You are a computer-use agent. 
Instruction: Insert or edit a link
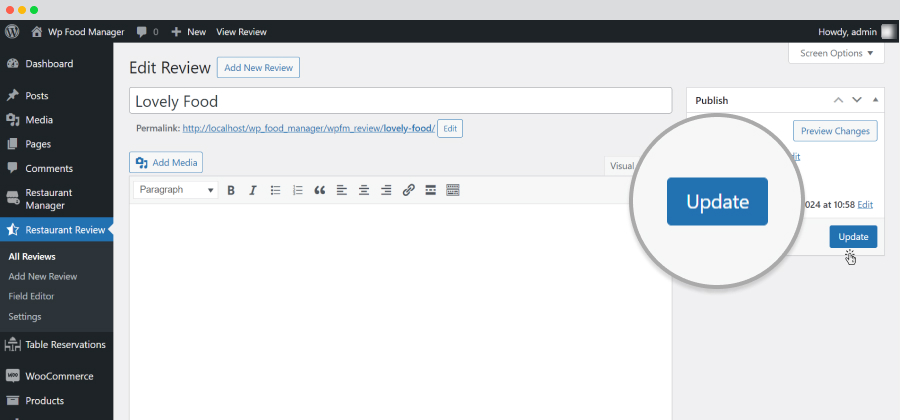pyautogui.click(x=409, y=190)
